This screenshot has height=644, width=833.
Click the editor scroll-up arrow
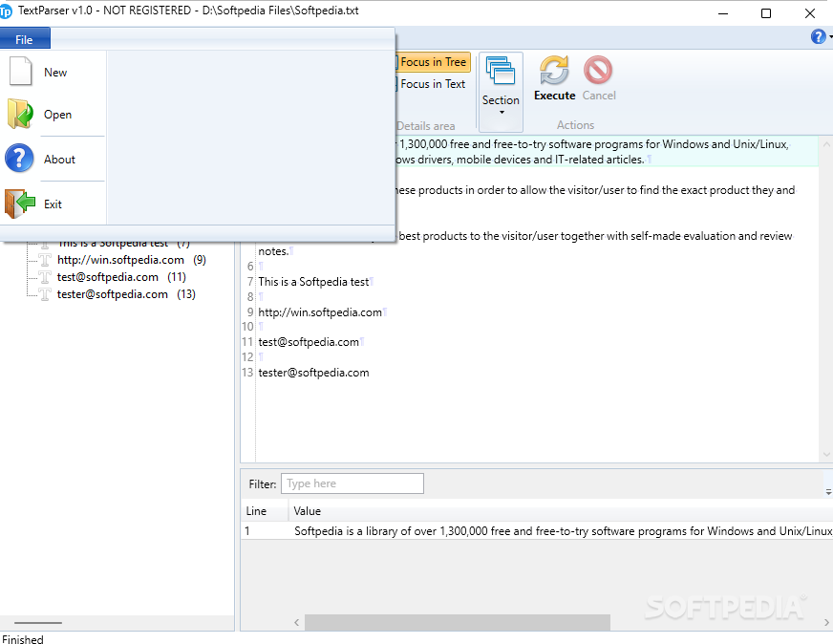(826, 144)
